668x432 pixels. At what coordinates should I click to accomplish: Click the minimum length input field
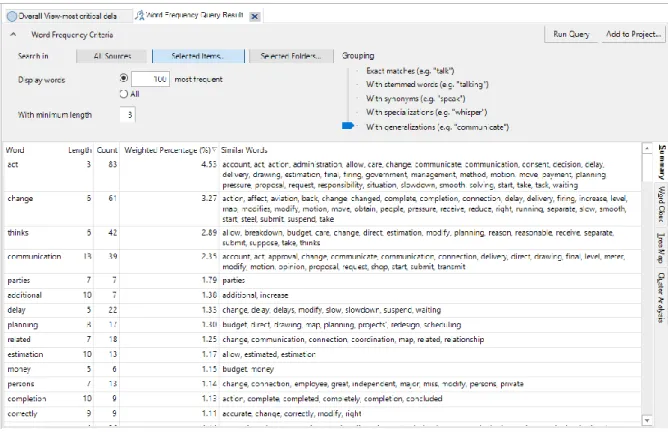click(x=127, y=115)
